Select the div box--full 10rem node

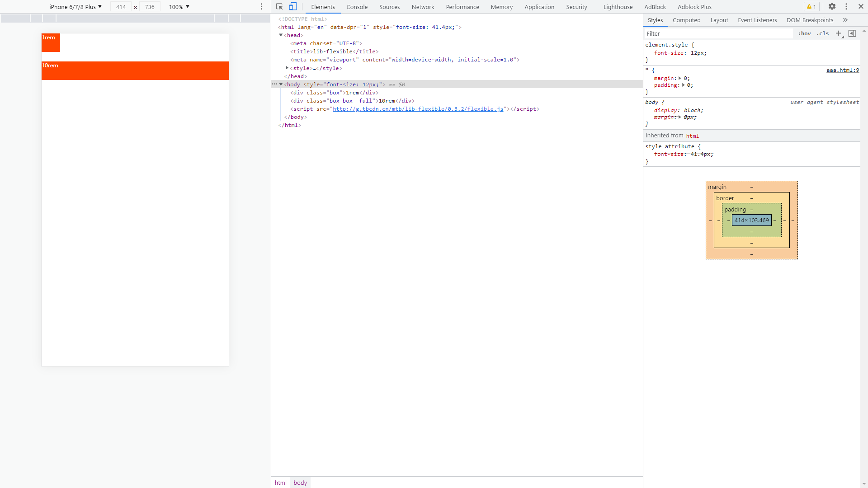coord(352,101)
